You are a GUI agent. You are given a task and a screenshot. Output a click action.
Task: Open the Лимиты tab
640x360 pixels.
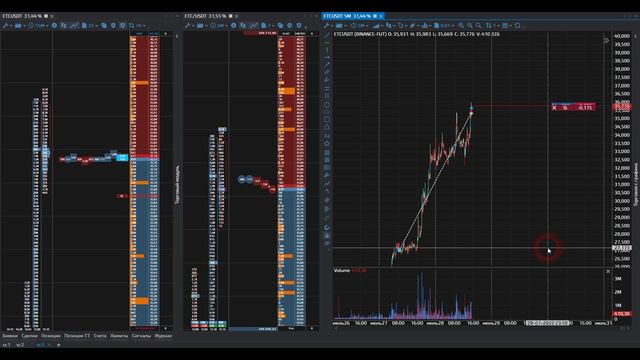tap(119, 336)
